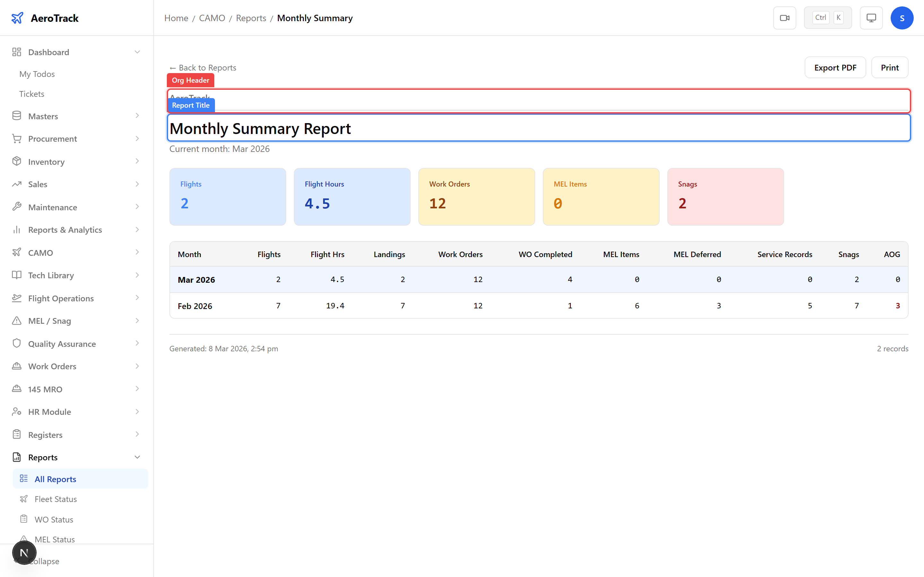Expand the Masters section
The width and height of the screenshot is (924, 577).
coord(137,116)
